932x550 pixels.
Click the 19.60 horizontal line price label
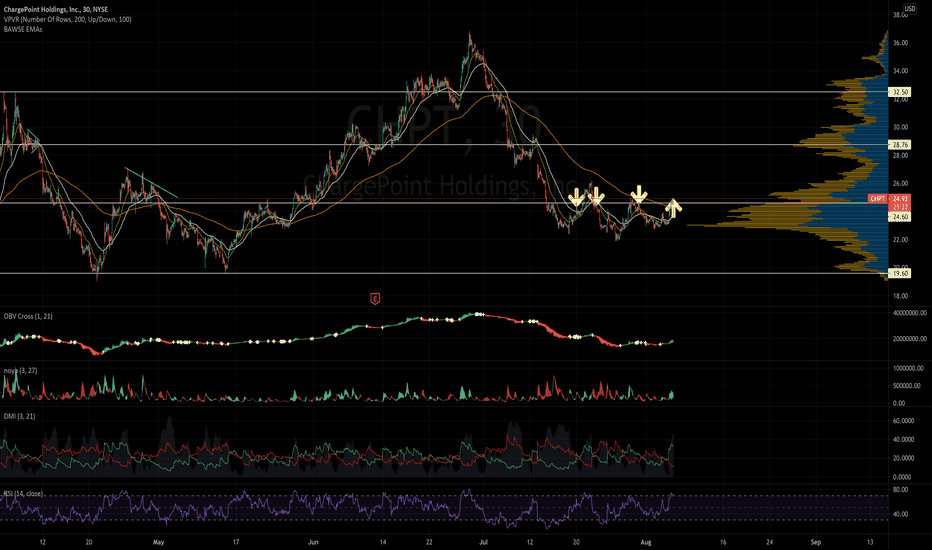[x=900, y=274]
